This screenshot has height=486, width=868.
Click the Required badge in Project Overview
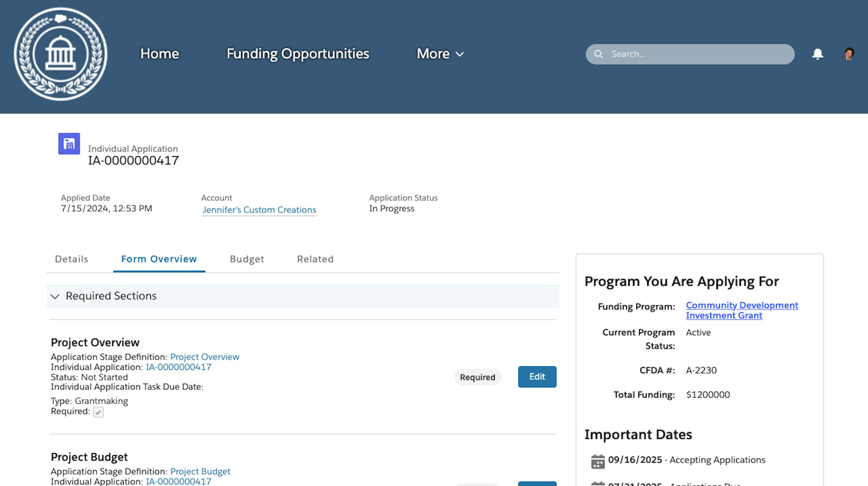[x=477, y=377]
